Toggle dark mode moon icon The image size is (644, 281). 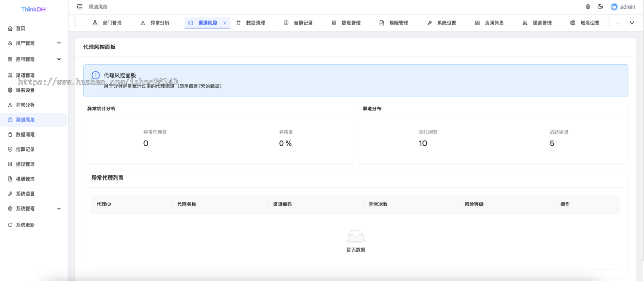(x=600, y=6)
